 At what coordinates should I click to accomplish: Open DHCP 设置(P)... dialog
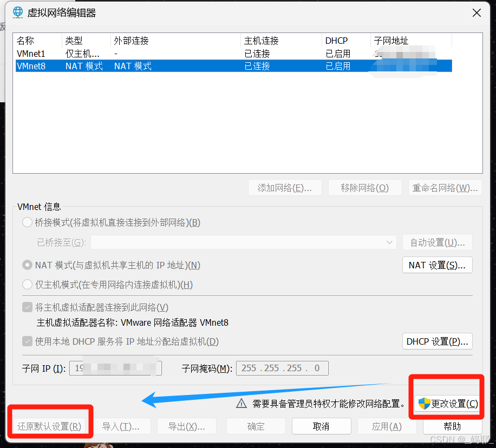click(437, 341)
